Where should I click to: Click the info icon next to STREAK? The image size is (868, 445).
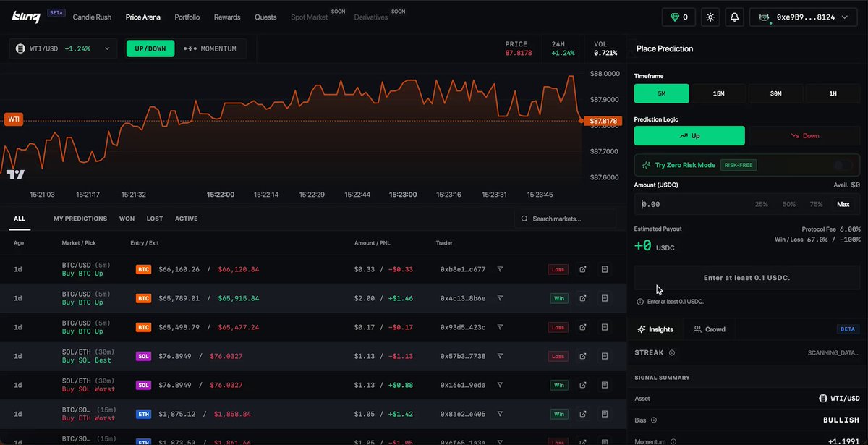tap(672, 353)
